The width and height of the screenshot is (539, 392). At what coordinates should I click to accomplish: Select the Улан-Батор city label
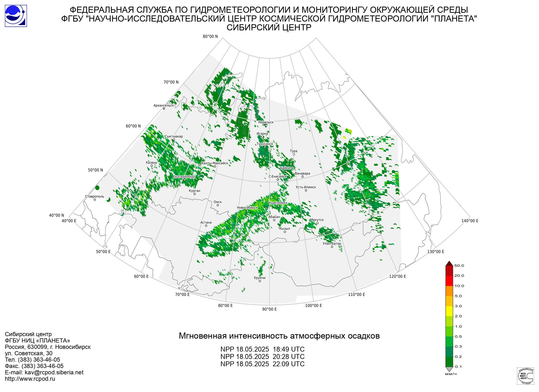[332, 244]
